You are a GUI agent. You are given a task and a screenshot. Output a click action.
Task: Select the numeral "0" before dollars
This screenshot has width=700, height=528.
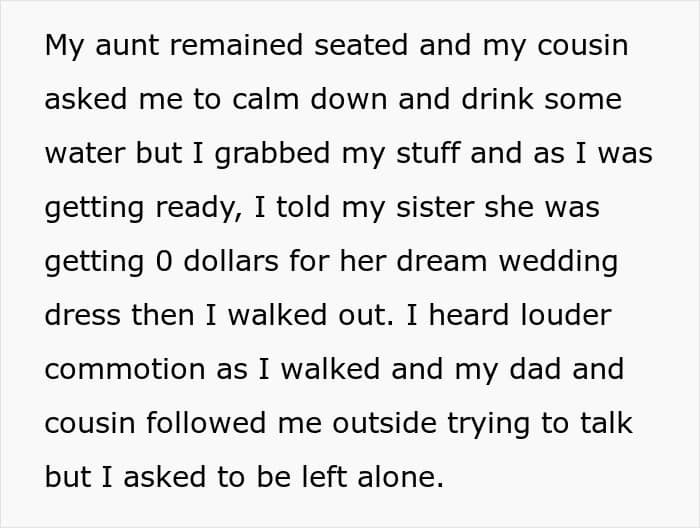[164, 262]
